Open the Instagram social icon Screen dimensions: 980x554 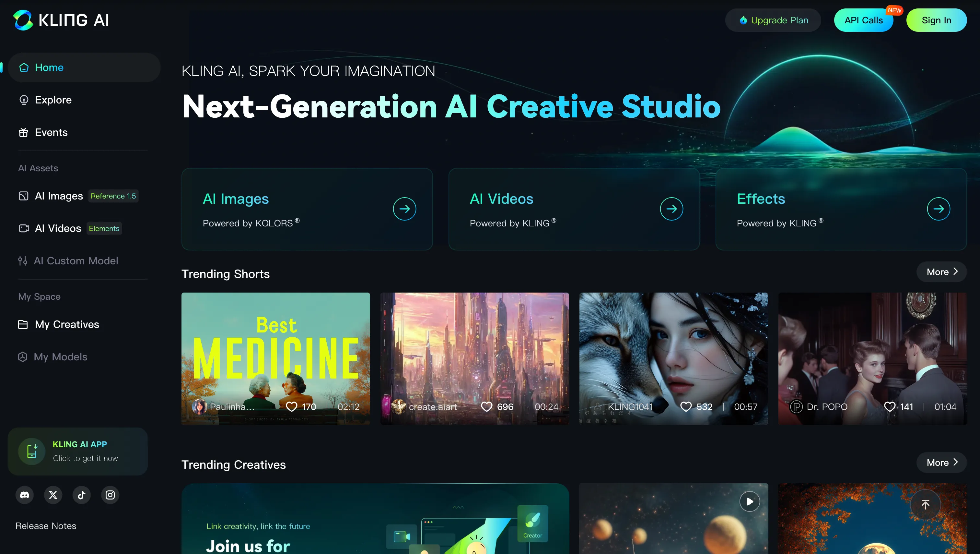pyautogui.click(x=110, y=495)
